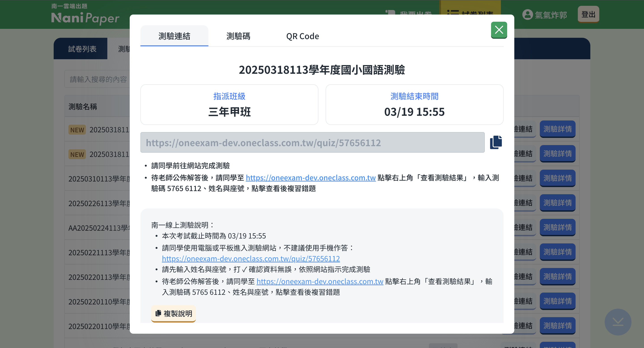
Task: Copy the quiz URL with copy icon
Action: (x=496, y=142)
